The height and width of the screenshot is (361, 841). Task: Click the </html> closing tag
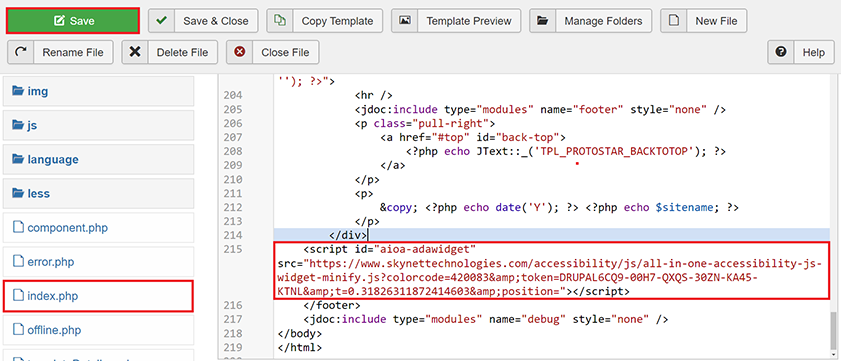300,348
